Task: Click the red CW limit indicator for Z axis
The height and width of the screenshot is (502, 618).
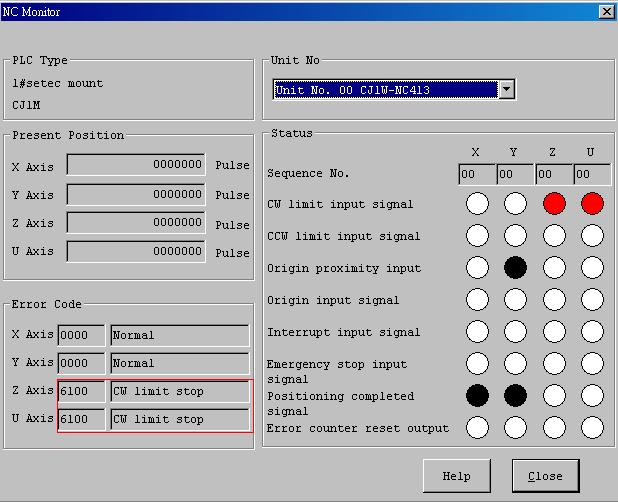Action: [554, 204]
